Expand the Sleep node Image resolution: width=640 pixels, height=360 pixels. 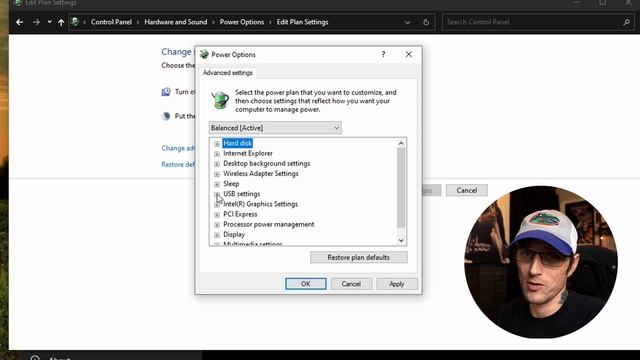point(217,184)
